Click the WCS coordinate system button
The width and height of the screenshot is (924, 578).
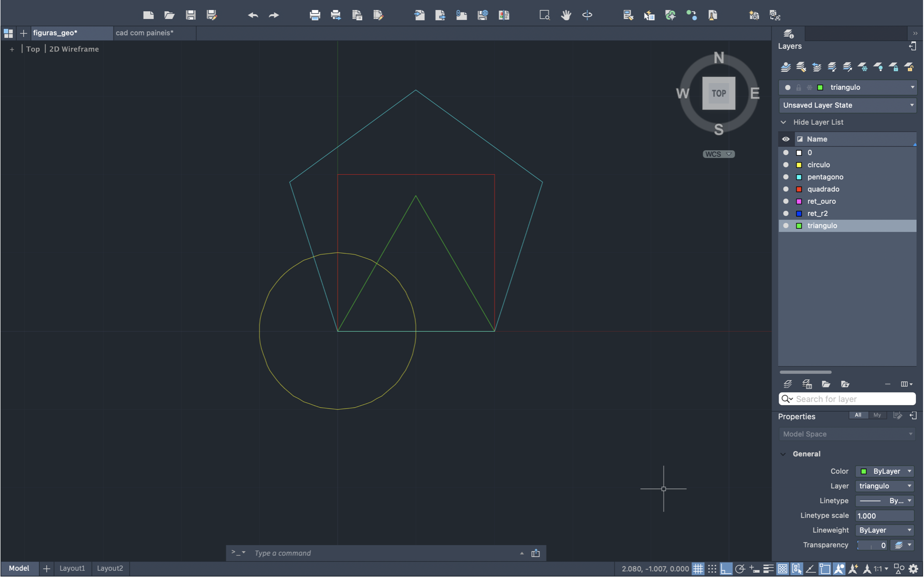pyautogui.click(x=718, y=154)
